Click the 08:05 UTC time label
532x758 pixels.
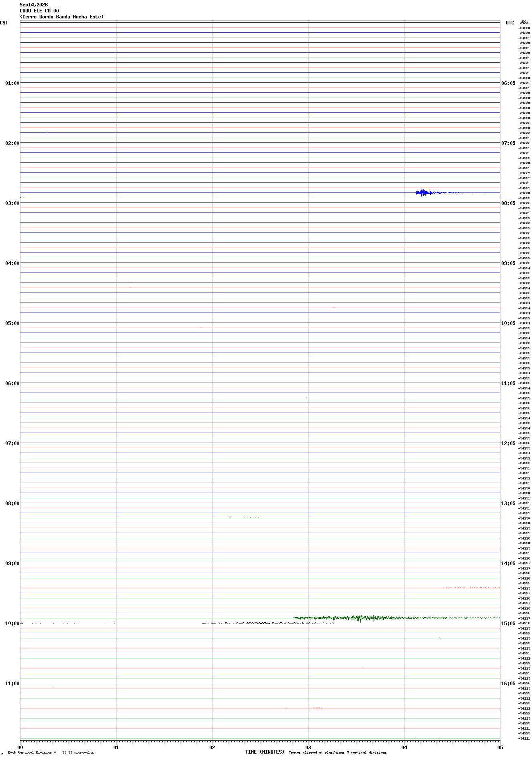coord(508,203)
